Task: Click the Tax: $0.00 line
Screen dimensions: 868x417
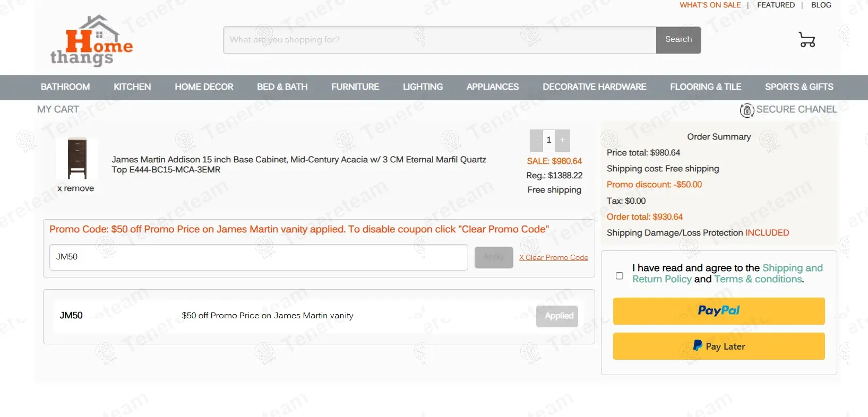Action: tap(626, 201)
